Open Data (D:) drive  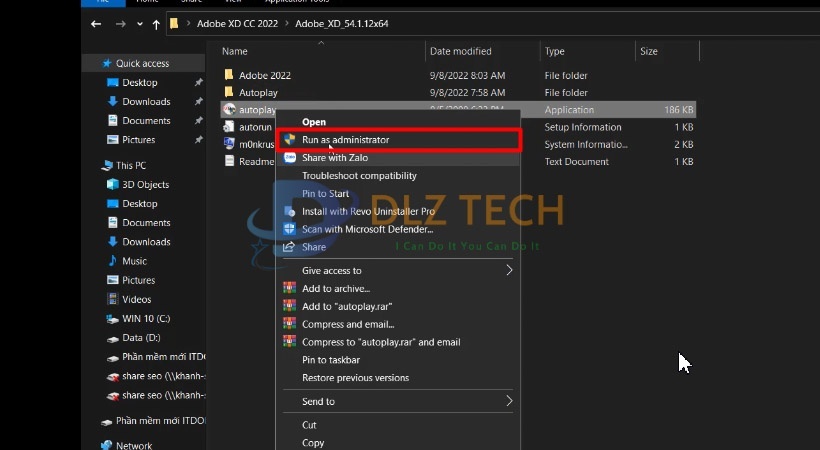pyautogui.click(x=141, y=338)
